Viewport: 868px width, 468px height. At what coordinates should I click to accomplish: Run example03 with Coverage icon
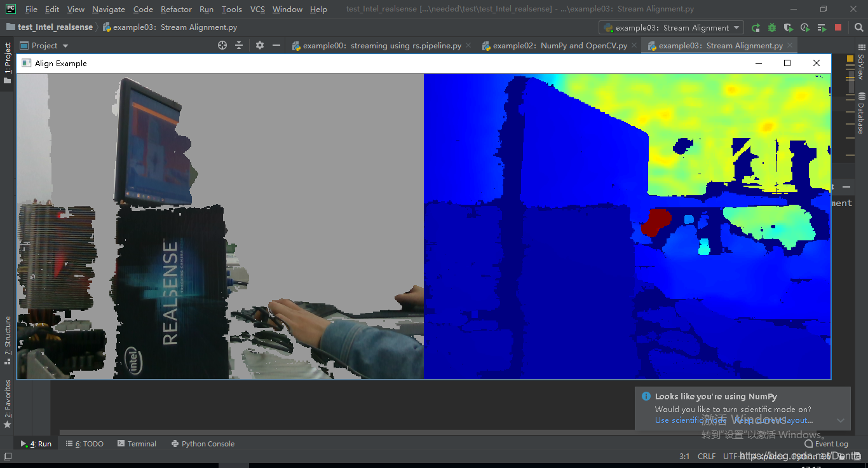tap(789, 28)
